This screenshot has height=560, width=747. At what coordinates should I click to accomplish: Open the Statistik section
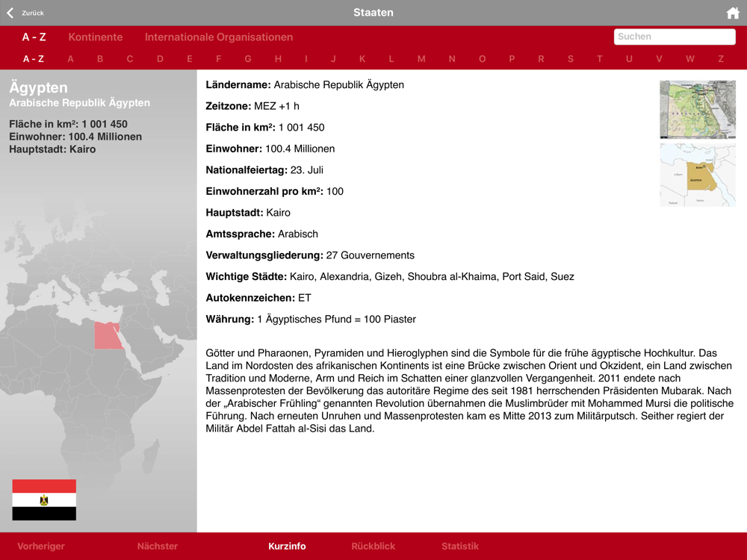(459, 547)
